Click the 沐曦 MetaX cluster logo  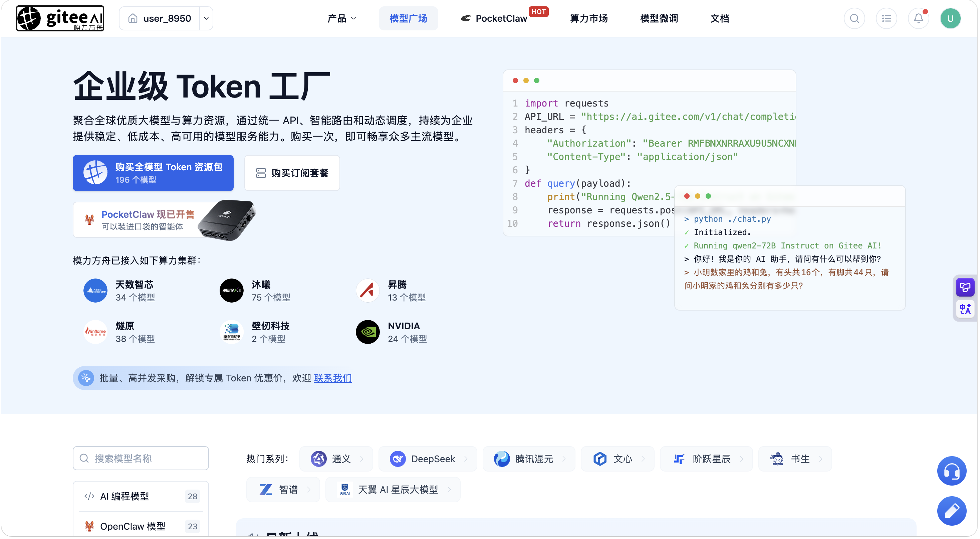coord(231,291)
